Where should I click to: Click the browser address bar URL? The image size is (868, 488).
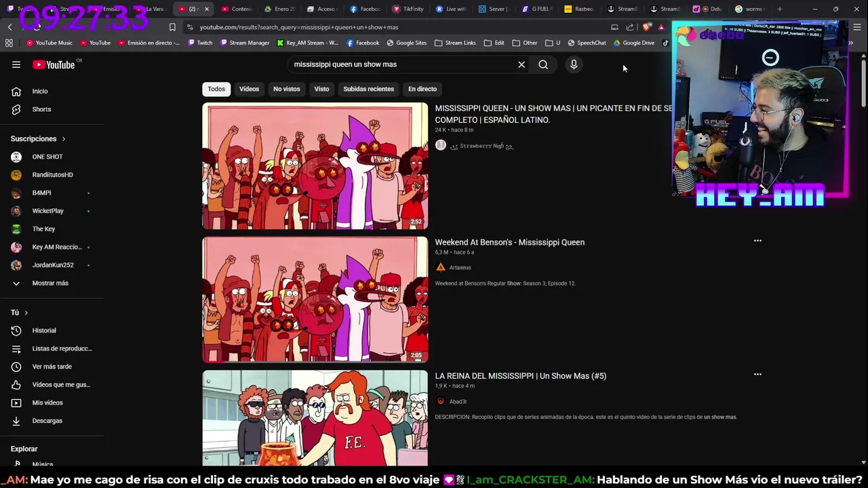pyautogui.click(x=299, y=27)
